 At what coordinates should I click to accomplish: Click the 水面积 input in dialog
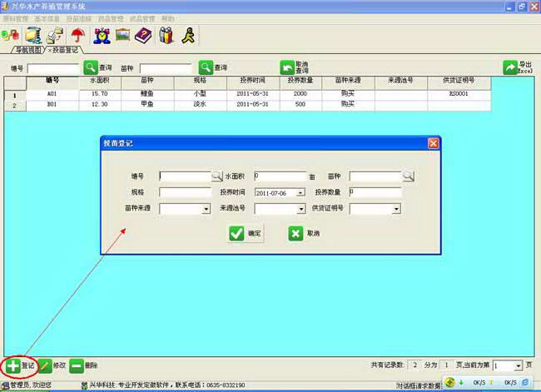tap(280, 176)
